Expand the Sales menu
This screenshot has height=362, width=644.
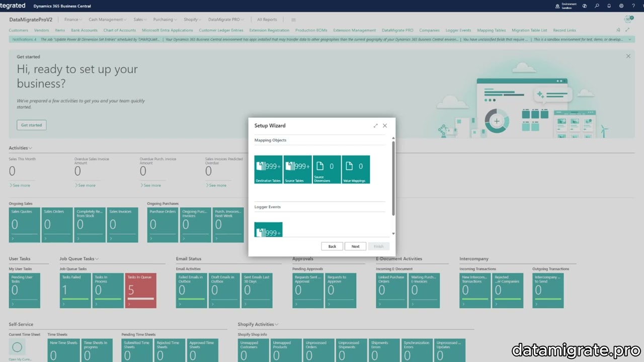pyautogui.click(x=140, y=20)
